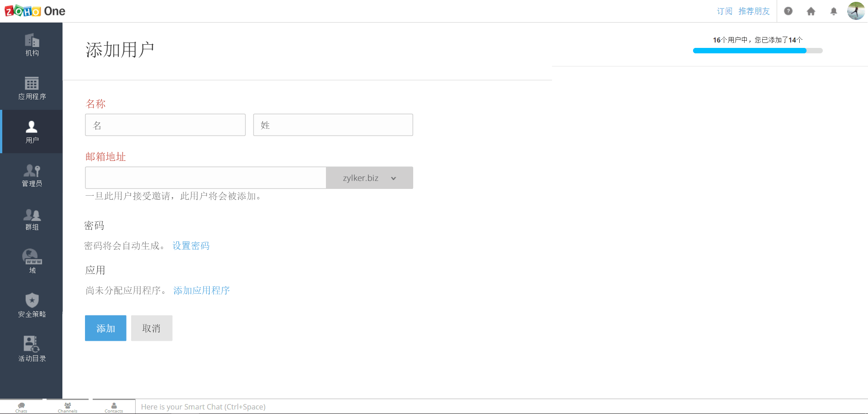Image resolution: width=868 pixels, height=414 pixels.
Task: Open the Contacts tab
Action: 114,407
